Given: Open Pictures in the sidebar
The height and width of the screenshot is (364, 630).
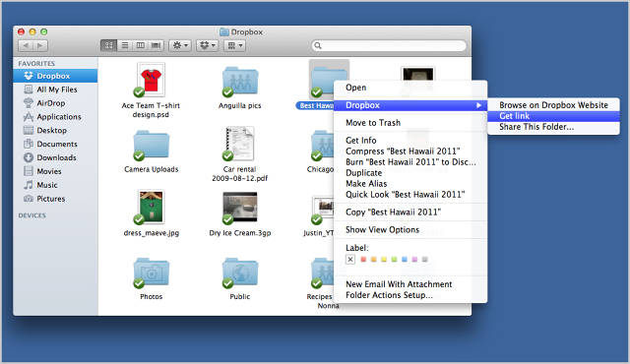Looking at the screenshot, I should 50,199.
